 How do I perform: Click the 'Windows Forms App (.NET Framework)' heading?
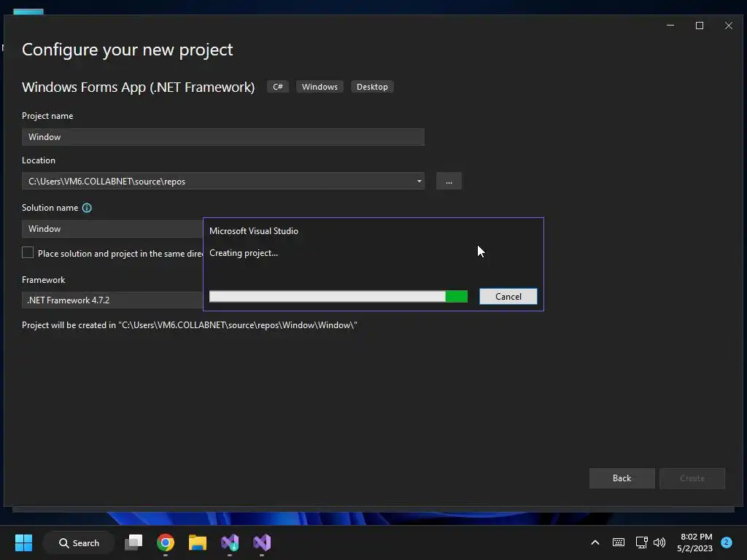[138, 87]
